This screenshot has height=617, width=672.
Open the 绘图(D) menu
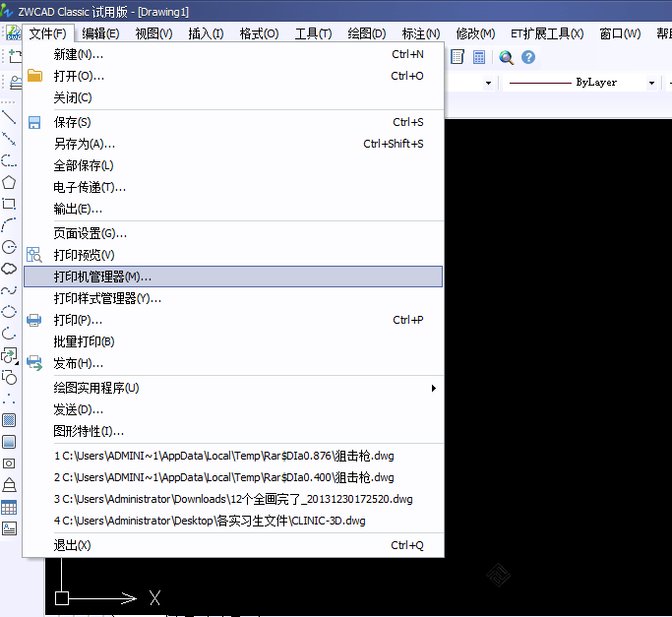click(367, 33)
